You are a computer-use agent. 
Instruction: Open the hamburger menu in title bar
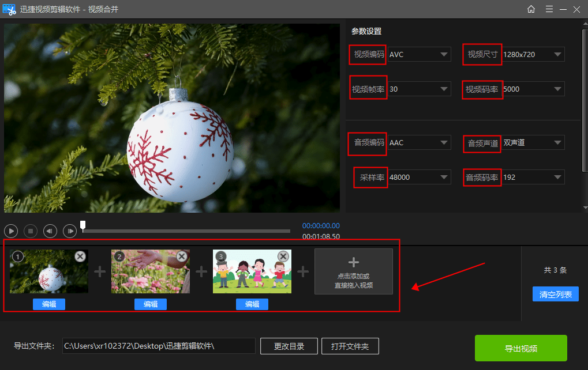[x=549, y=9]
